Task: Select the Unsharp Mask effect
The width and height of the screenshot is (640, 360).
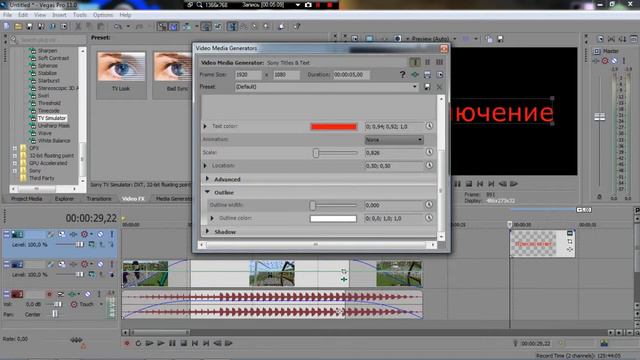Action: coord(54,126)
